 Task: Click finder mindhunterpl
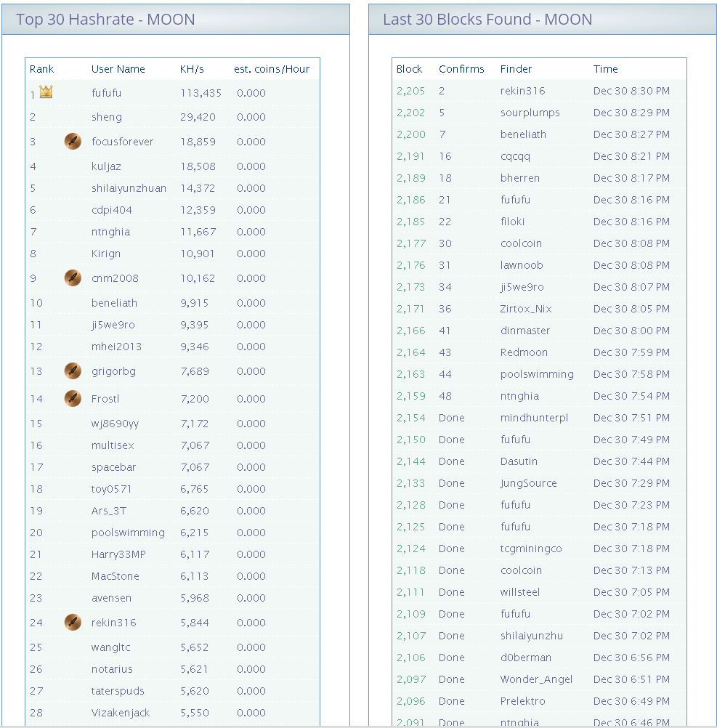[x=534, y=418]
